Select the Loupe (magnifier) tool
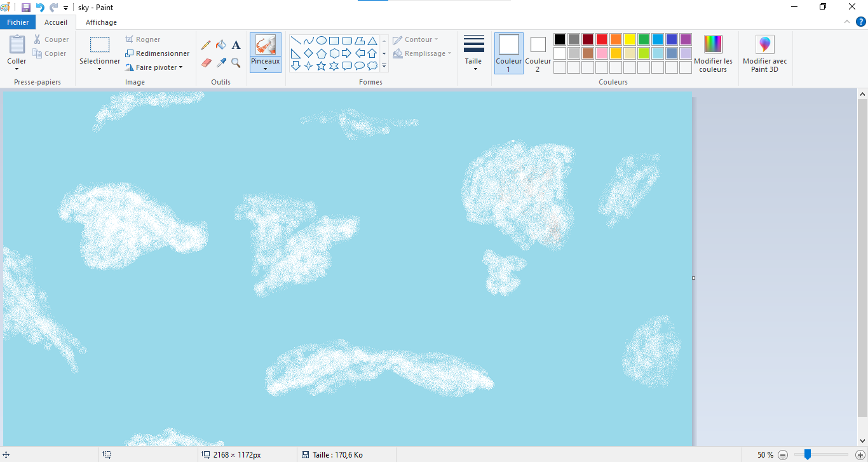This screenshot has width=868, height=462. point(236,62)
